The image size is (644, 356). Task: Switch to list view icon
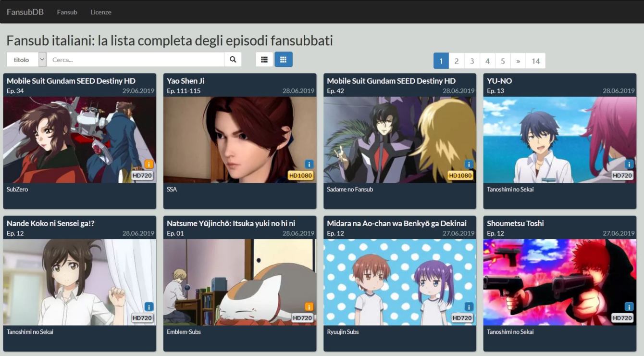(264, 60)
